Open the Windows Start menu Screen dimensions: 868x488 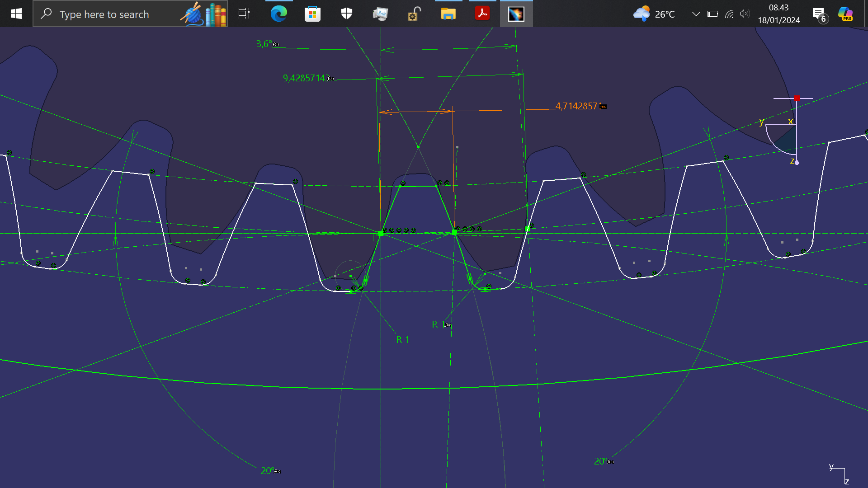coord(16,14)
